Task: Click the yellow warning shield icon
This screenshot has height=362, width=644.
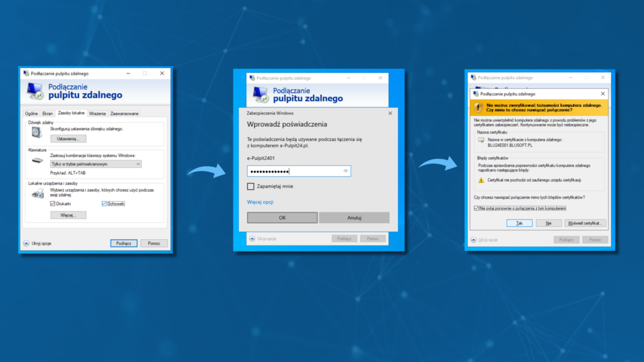Action: tap(478, 107)
